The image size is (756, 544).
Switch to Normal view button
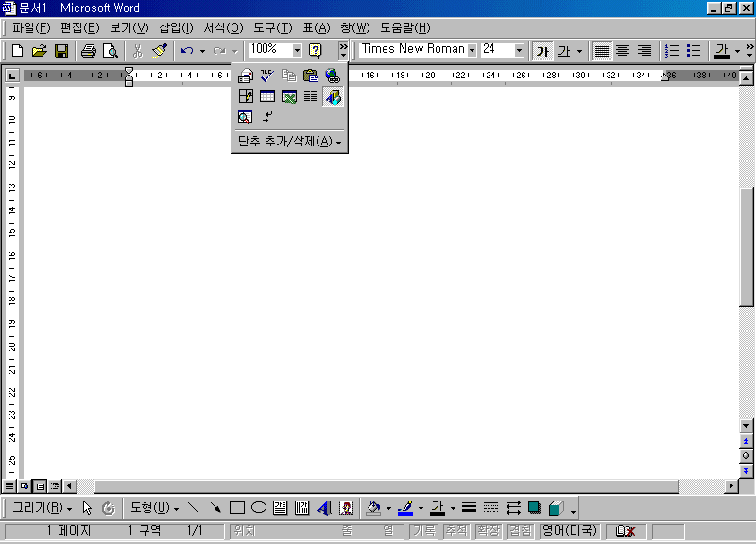point(9,485)
